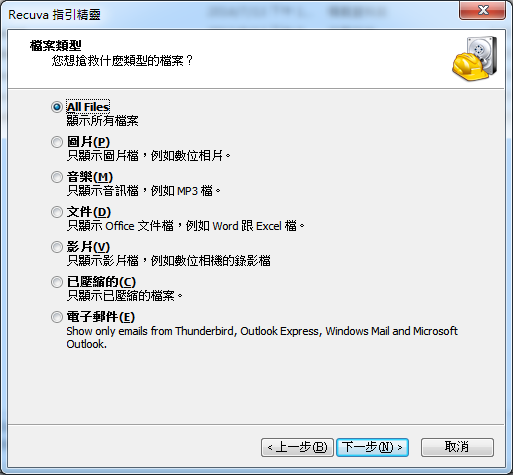Viewport: 513px width, 475px height.
Task: Click the Thunderbird and Outlook Express description
Action: click(x=262, y=337)
